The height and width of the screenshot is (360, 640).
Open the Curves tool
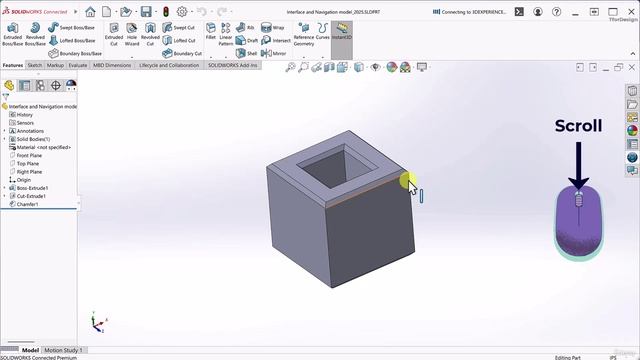point(322,31)
